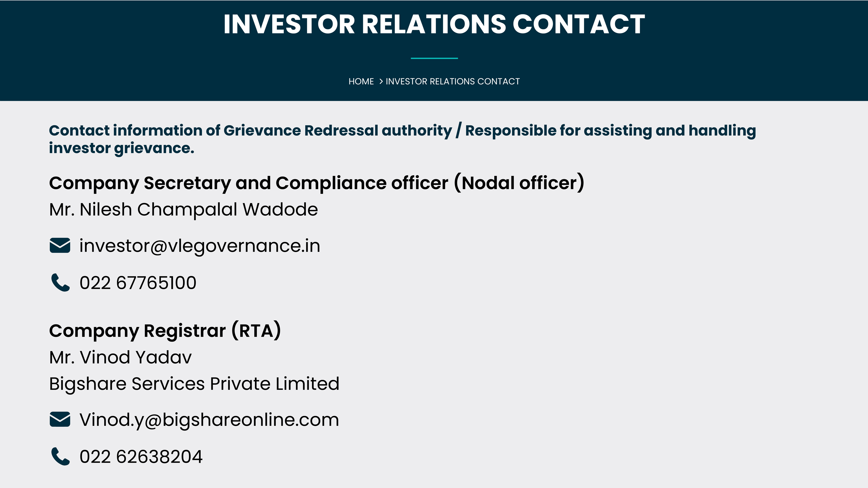Click the phone icon next to 022 67765100
868x488 pixels.
(60, 282)
